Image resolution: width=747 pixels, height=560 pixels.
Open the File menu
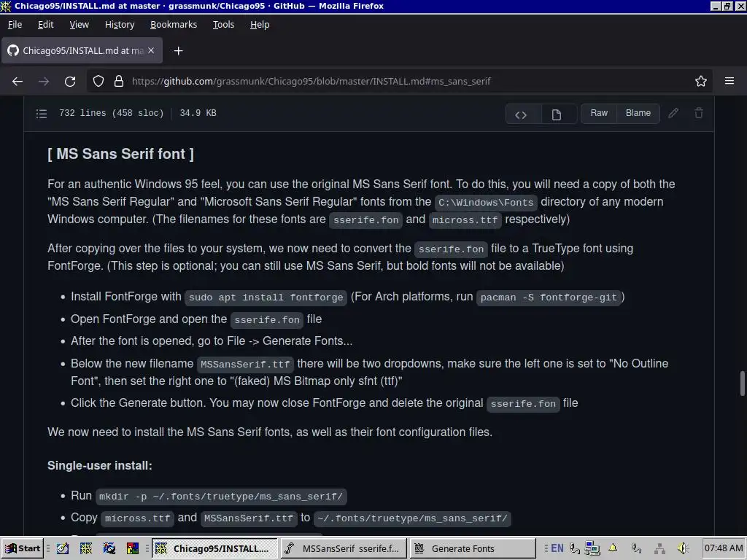[x=15, y=24]
